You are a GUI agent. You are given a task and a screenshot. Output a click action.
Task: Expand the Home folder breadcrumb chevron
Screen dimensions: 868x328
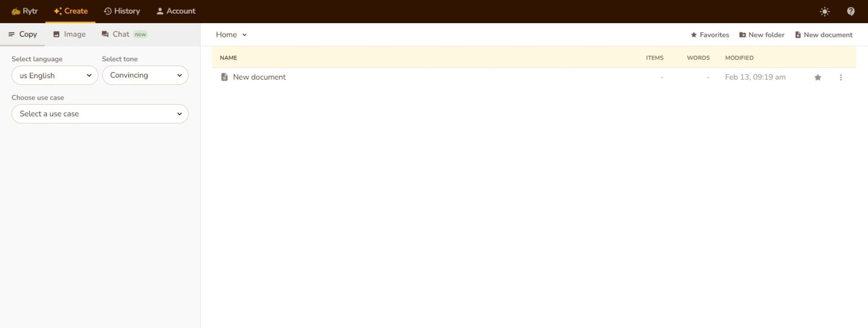point(244,35)
